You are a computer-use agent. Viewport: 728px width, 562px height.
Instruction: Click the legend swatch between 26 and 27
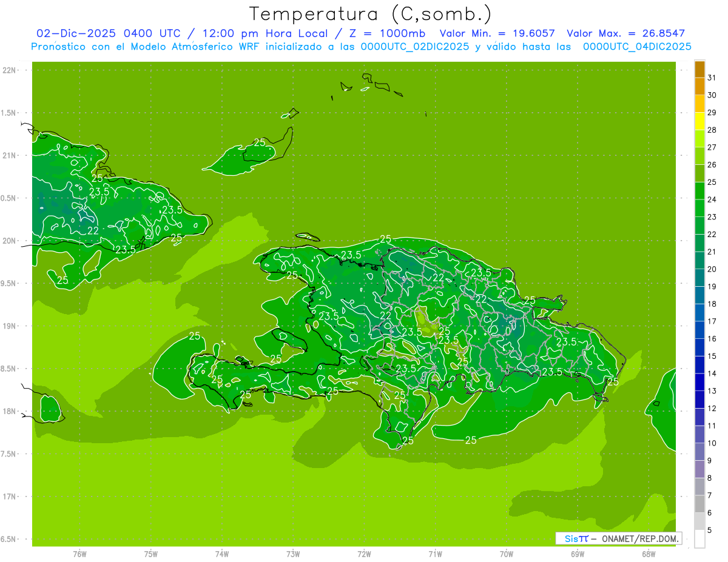(699, 156)
